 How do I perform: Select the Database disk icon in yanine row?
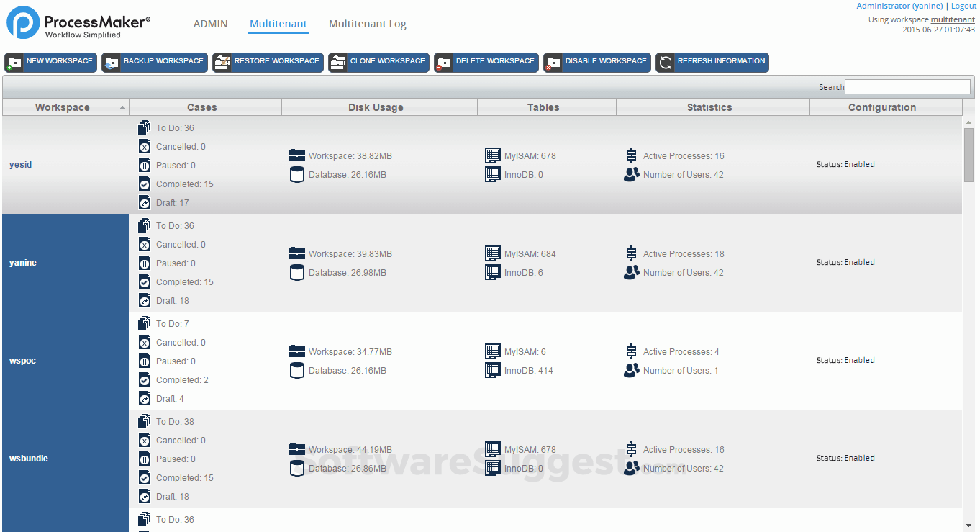tap(297, 273)
